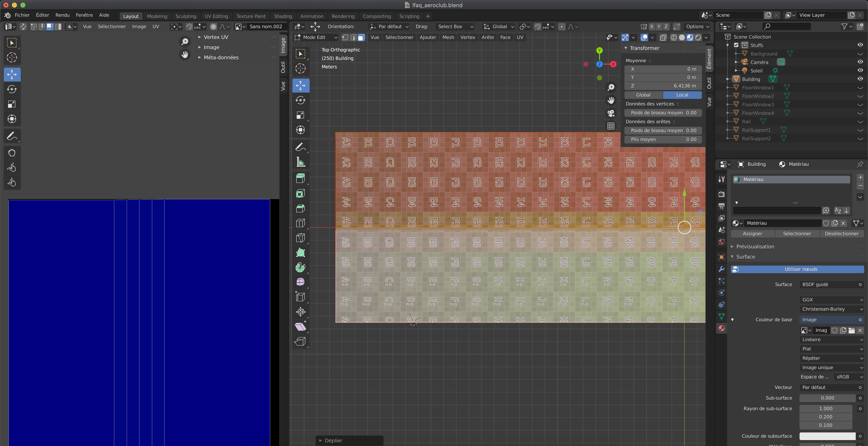
Task: Select the Grab tool in UV editor
Action: click(x=12, y=153)
